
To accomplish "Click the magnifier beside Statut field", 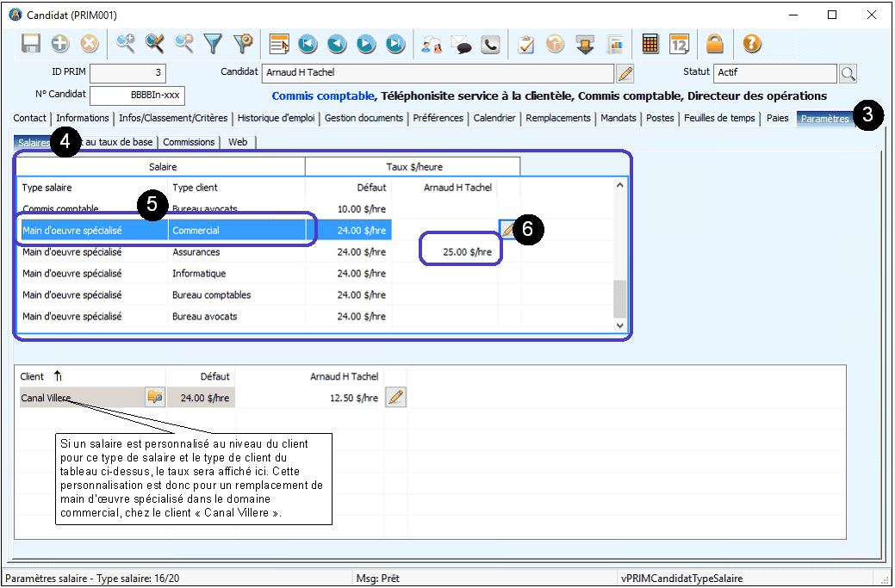I will [848, 73].
